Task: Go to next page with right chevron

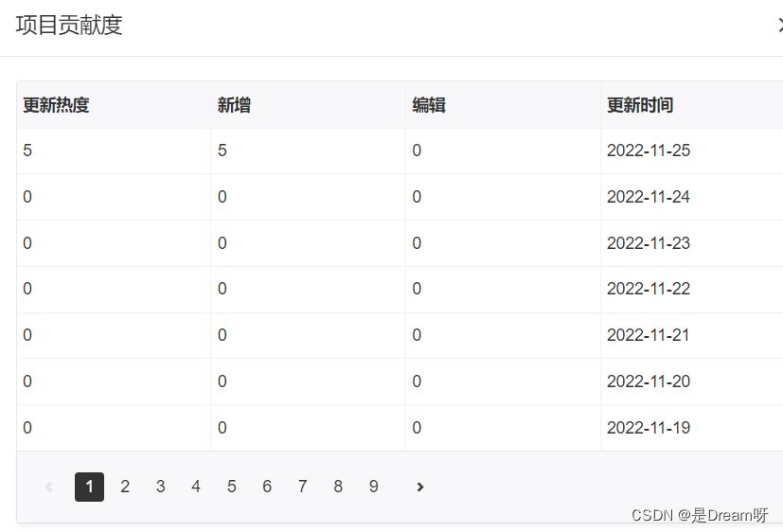Action: pos(420,487)
